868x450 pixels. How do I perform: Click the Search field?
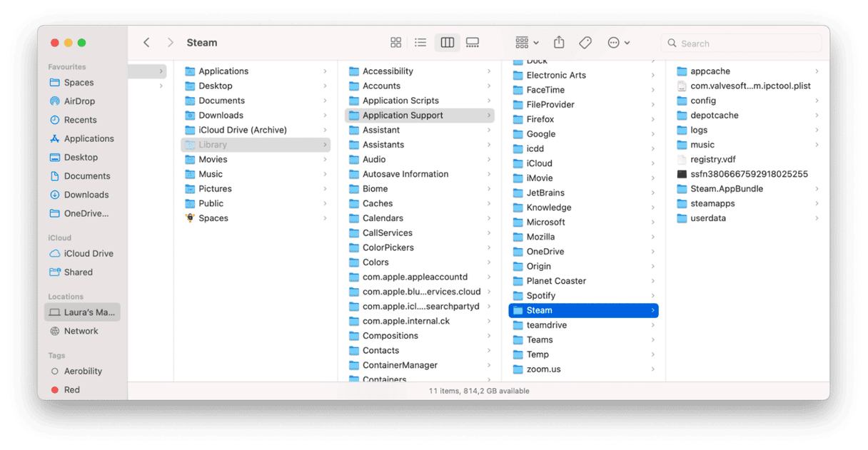point(740,43)
